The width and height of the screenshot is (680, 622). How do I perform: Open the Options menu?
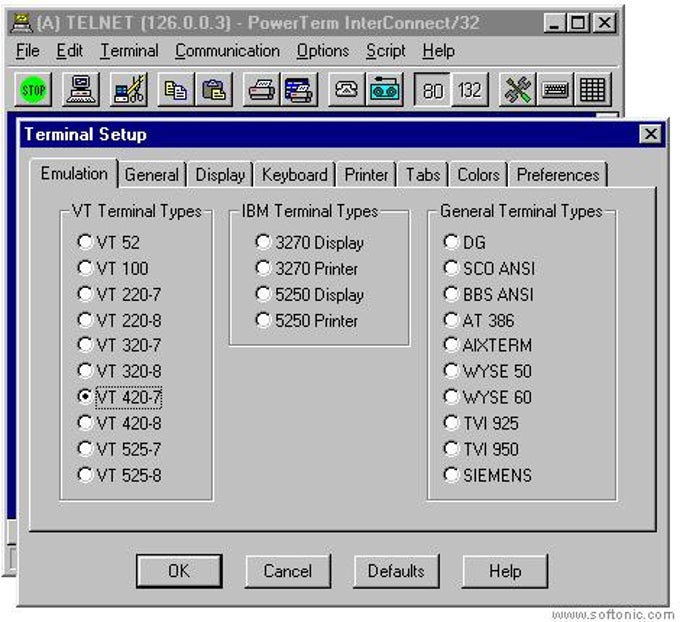pos(323,51)
